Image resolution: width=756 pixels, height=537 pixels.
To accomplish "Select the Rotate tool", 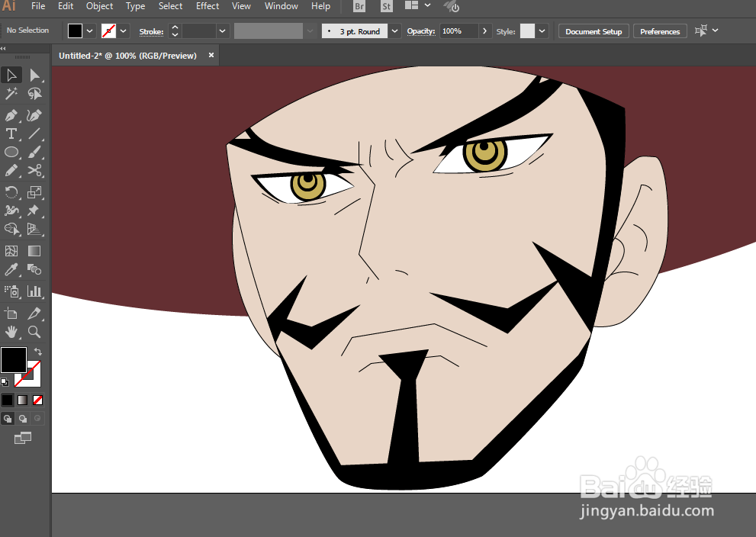I will pyautogui.click(x=11, y=192).
